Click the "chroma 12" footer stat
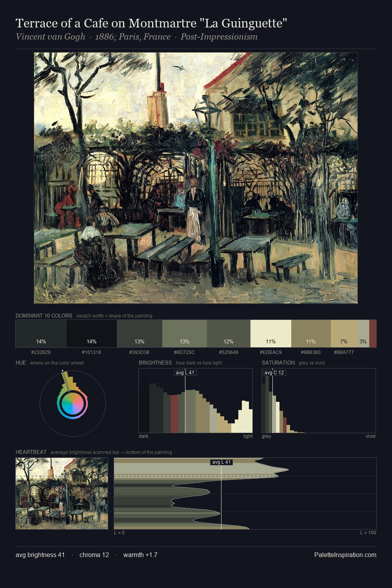Screen dimensions: 392x588 click(94, 555)
